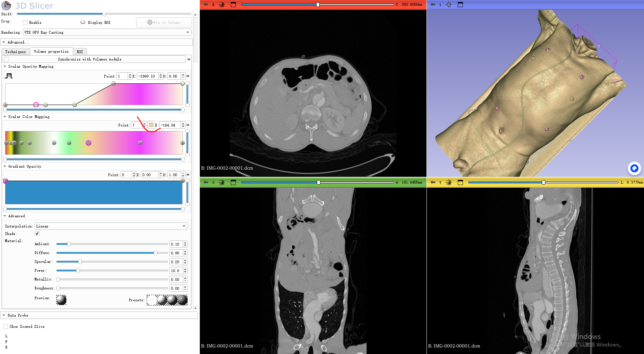Toggle Synchronize with Volumes module checkbox
The image size is (644, 354).
6,59
